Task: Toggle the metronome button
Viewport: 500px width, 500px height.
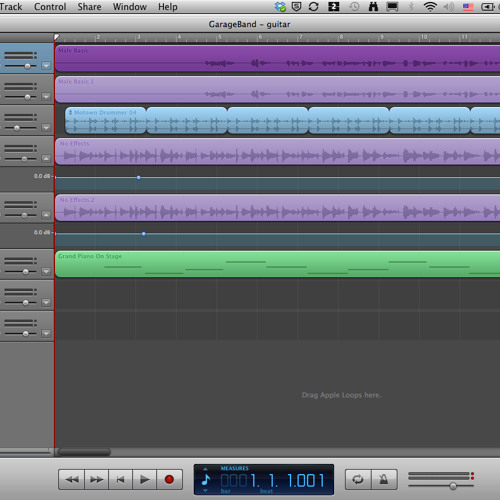Action: point(384,479)
